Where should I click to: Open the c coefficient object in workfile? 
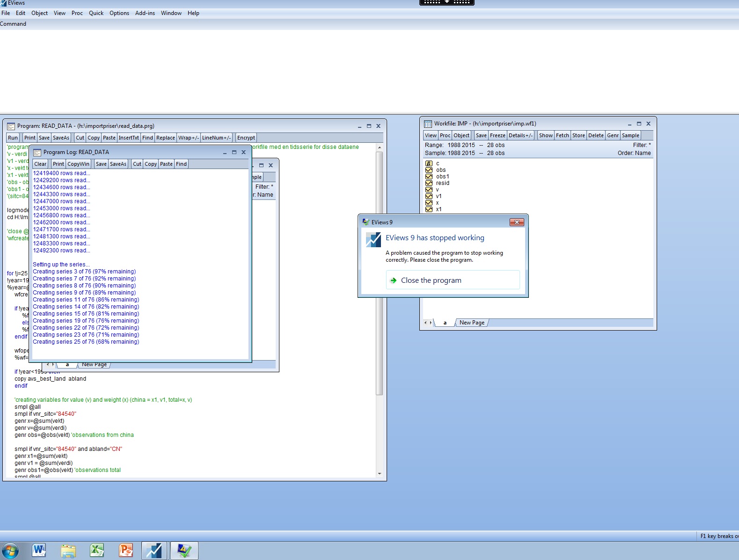coord(429,163)
